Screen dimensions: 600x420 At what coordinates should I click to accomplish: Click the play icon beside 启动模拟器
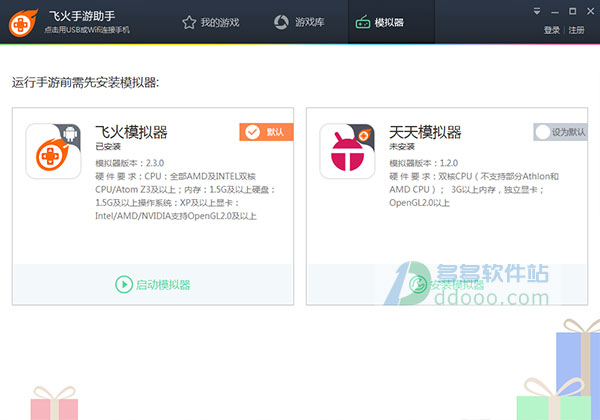click(124, 285)
